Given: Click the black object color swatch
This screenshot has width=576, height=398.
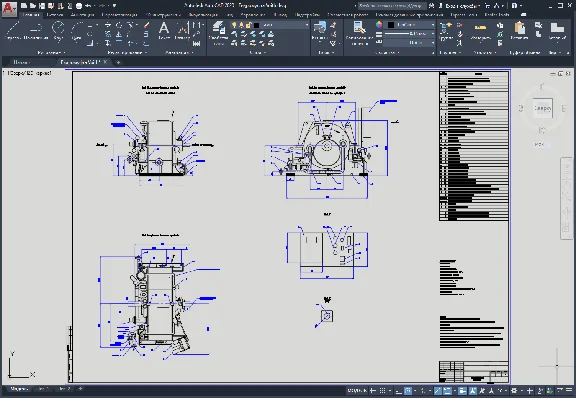Looking at the screenshot, I should click(391, 25).
